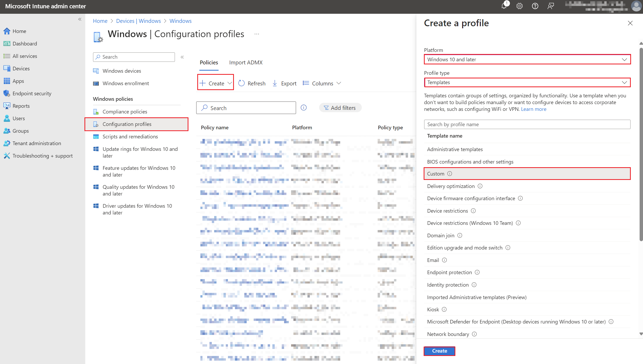Click the Learn more link
Viewport: 643px width, 364px height.
(x=534, y=109)
